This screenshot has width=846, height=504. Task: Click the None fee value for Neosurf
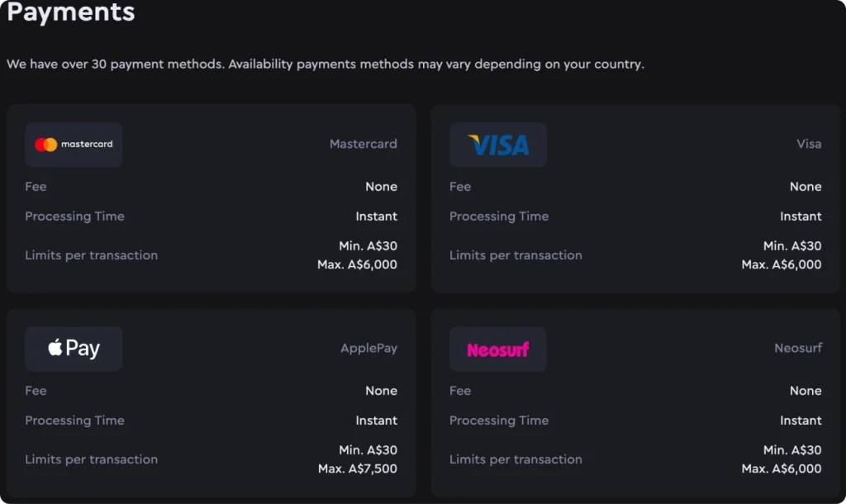pyautogui.click(x=806, y=391)
